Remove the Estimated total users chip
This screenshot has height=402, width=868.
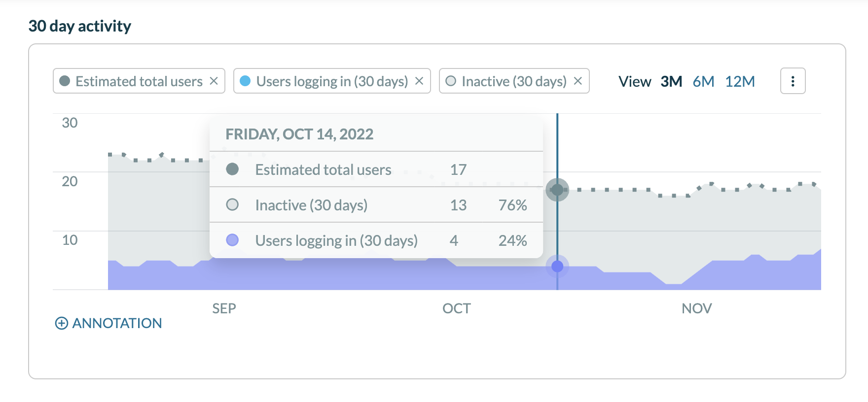[x=214, y=81]
